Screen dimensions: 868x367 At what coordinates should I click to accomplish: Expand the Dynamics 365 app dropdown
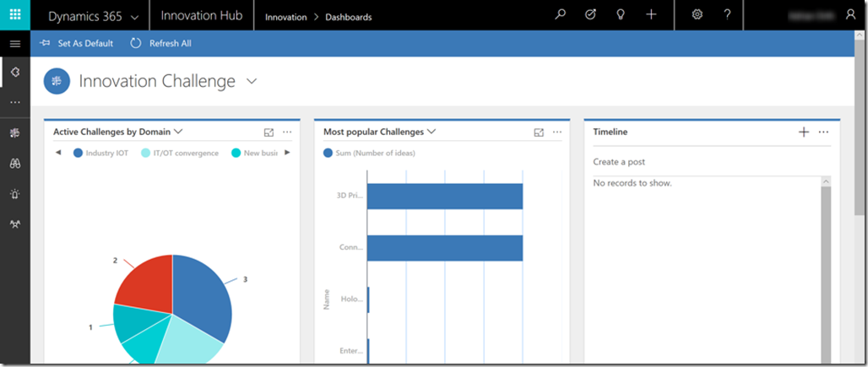click(x=134, y=17)
